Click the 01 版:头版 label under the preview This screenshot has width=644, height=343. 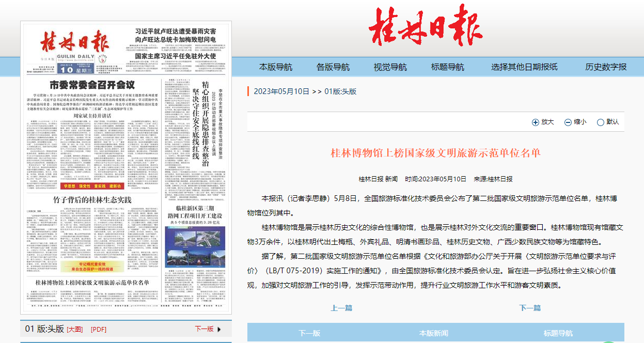(44, 329)
